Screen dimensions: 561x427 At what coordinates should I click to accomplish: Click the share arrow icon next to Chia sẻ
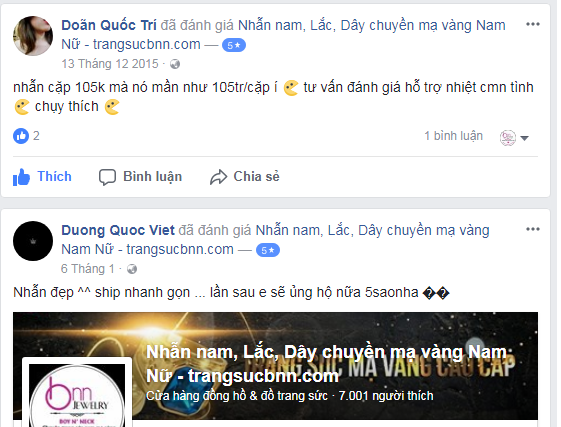click(x=218, y=177)
